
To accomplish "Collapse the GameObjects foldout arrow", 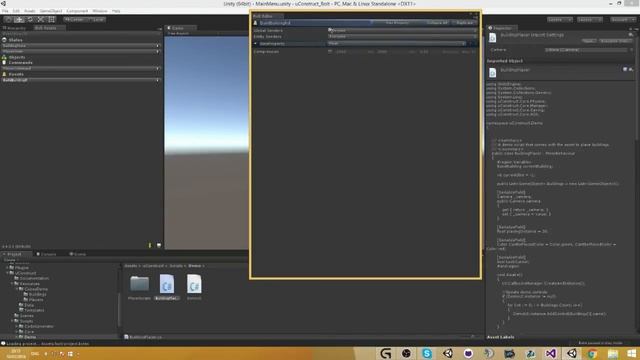I will (x=256, y=43).
